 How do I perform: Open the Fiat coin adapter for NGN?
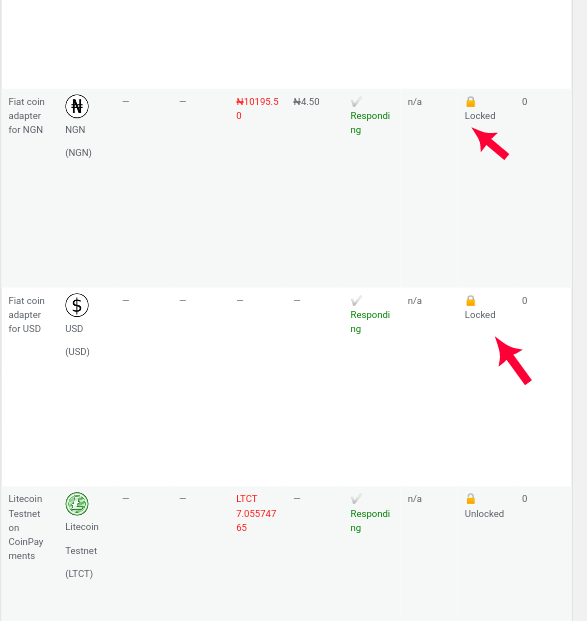tap(27, 116)
